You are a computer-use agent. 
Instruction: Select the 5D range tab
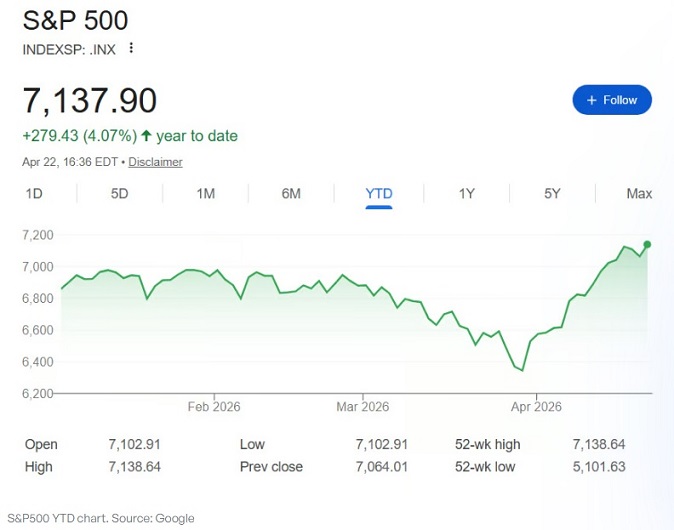(x=120, y=194)
